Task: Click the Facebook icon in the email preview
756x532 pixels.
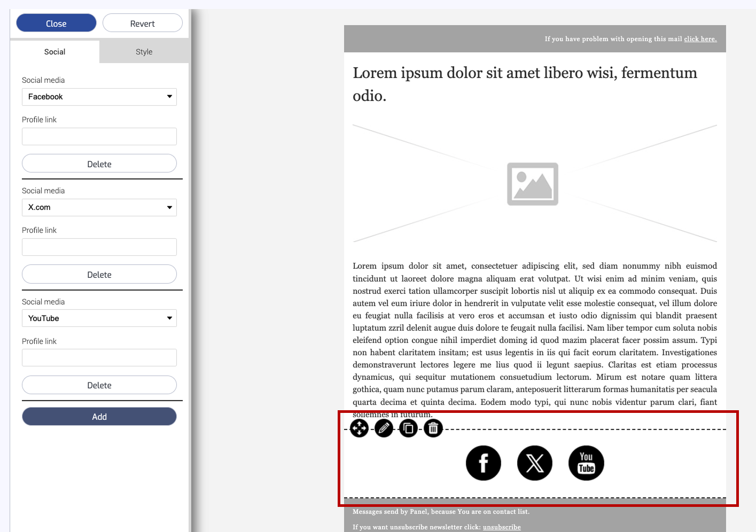Action: (484, 463)
